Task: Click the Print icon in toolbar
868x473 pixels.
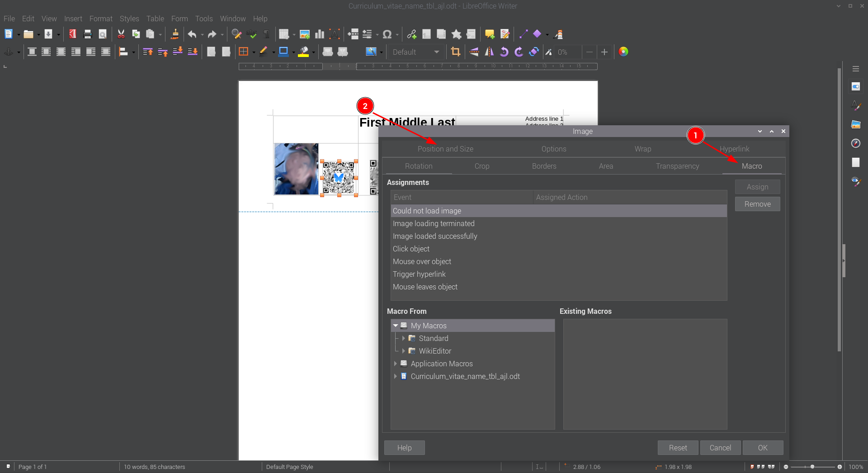Action: [x=88, y=34]
